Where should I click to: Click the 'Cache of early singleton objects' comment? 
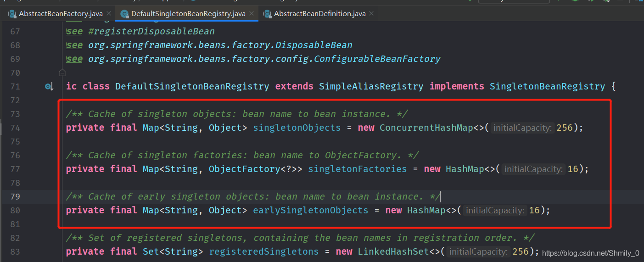pyautogui.click(x=253, y=196)
